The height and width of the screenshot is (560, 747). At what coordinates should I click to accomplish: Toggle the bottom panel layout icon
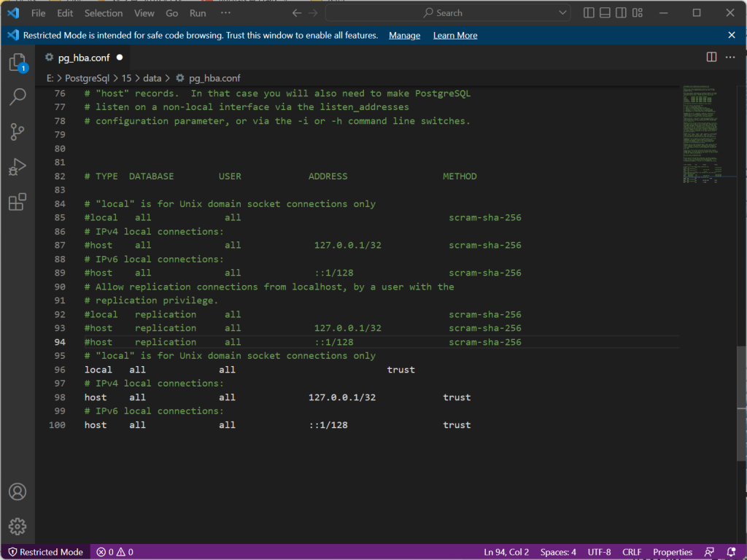[605, 13]
